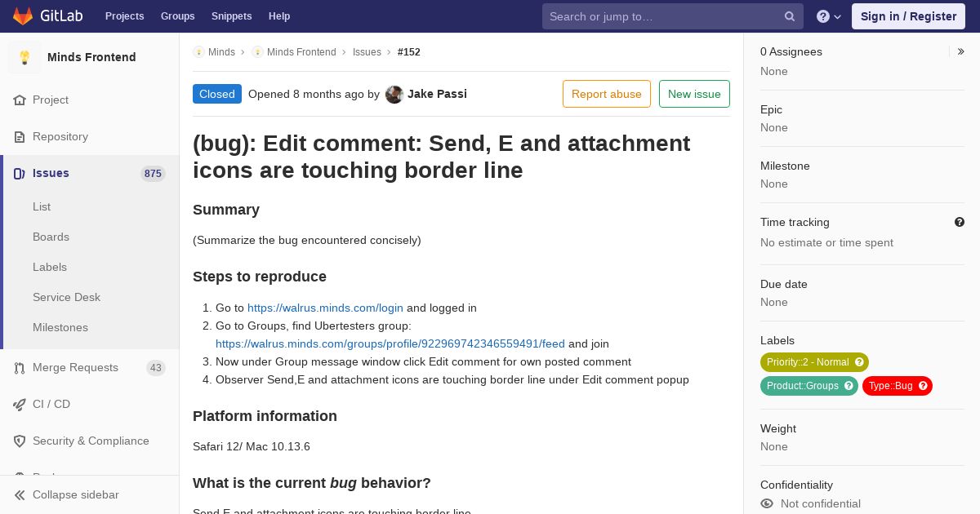Click the Issues count badge 875

click(153, 173)
